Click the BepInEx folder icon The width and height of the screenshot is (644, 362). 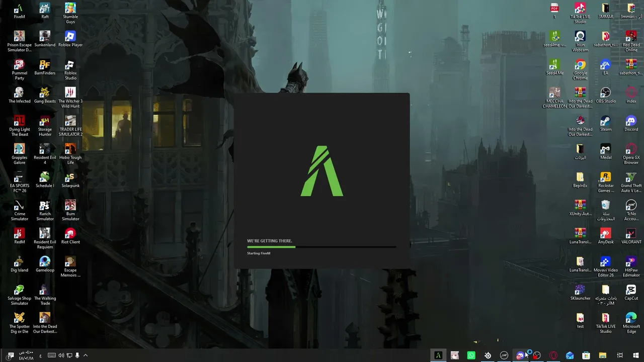pos(580,180)
